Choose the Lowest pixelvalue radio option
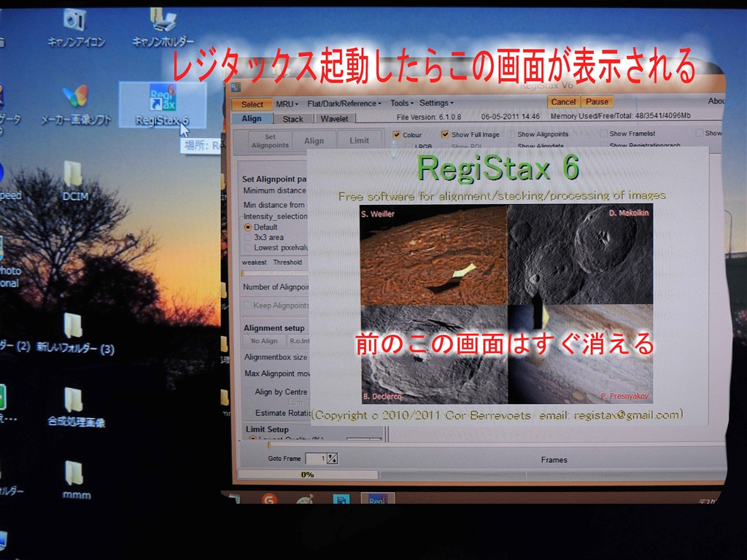Screen dimensions: 747x560 point(248,248)
